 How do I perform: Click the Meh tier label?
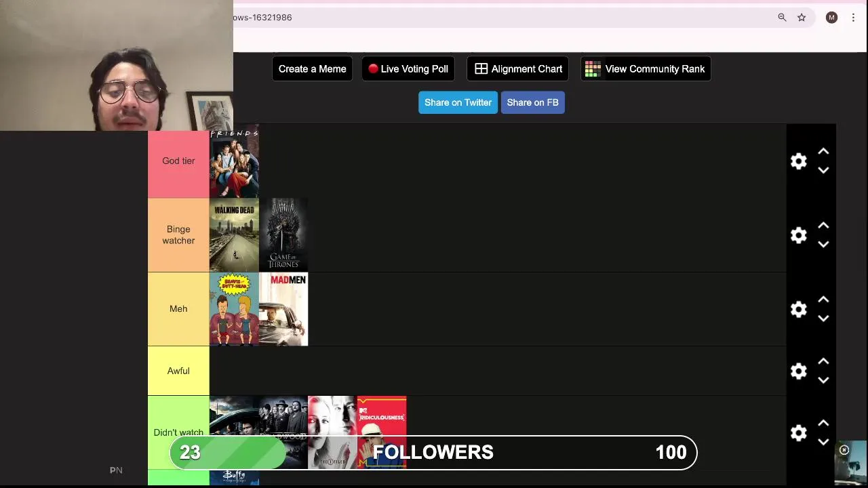pos(178,309)
